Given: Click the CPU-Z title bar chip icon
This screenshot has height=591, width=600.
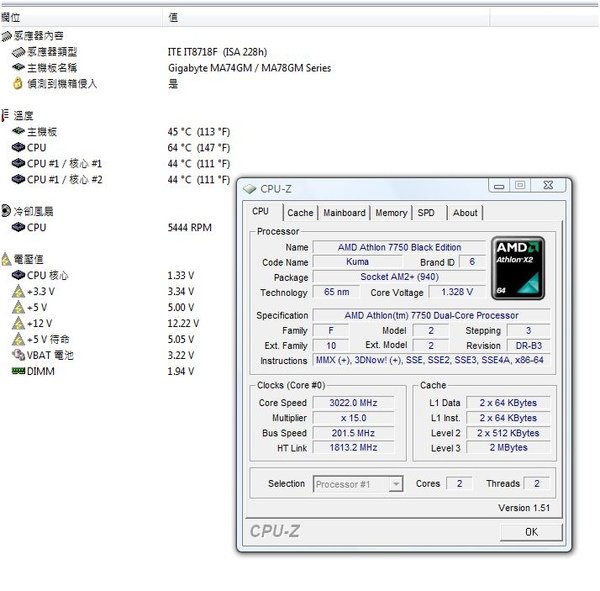Looking at the screenshot, I should (x=250, y=189).
